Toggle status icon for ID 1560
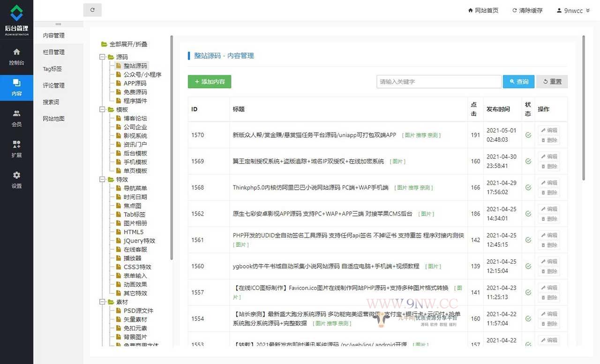 528,266
